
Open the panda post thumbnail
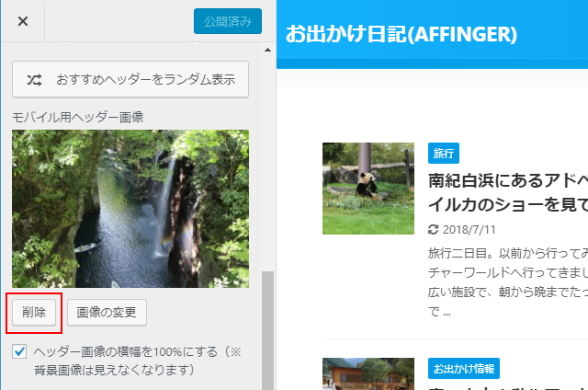368,189
